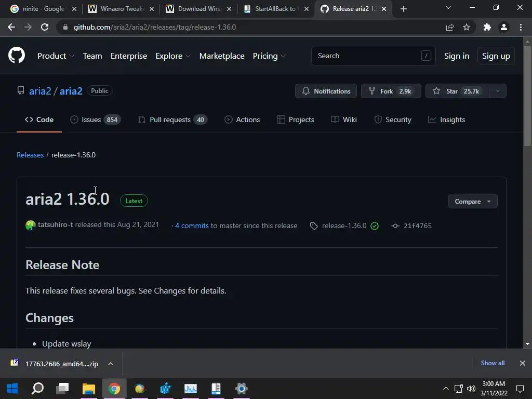This screenshot has width=532, height=399.
Task: Click the Sign in link
Action: 457,56
